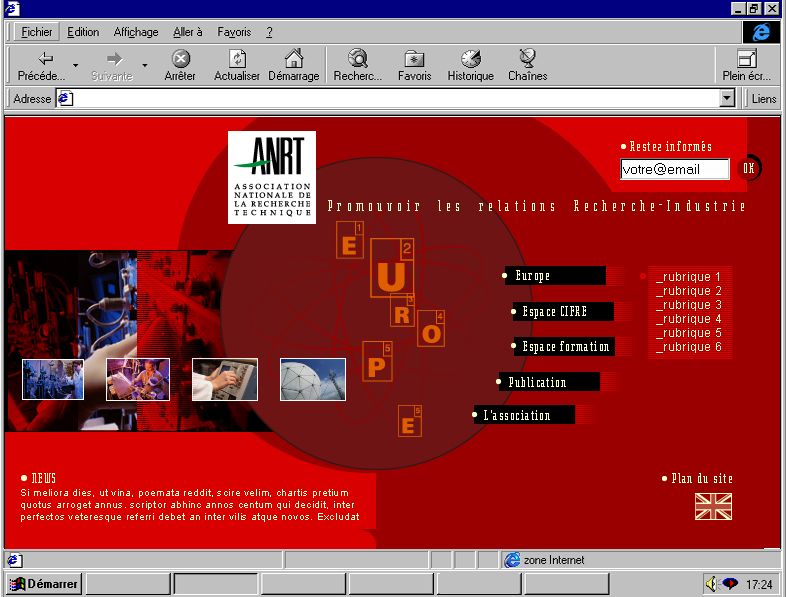Click the satellite dish thumbnail
Screen dimensions: 786x597
click(312, 380)
